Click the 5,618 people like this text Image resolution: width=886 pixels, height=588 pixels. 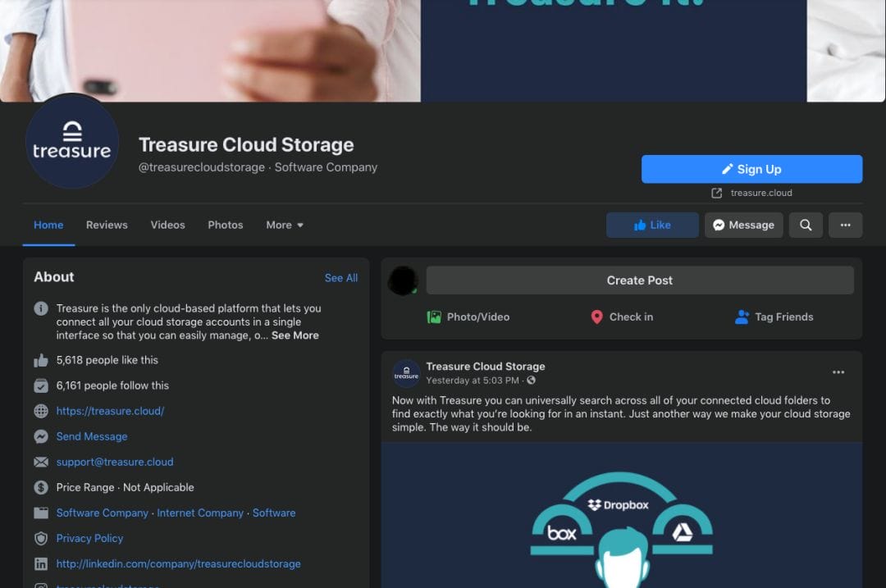point(107,360)
